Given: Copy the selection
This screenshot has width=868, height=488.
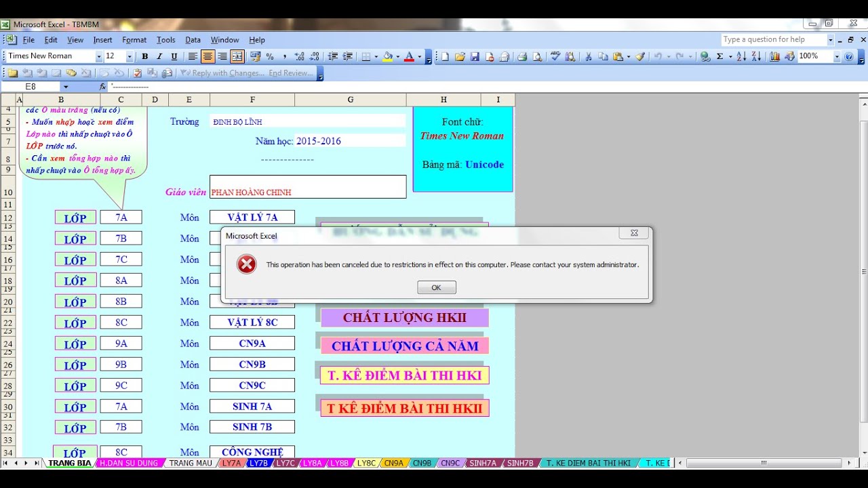Looking at the screenshot, I should (604, 56).
